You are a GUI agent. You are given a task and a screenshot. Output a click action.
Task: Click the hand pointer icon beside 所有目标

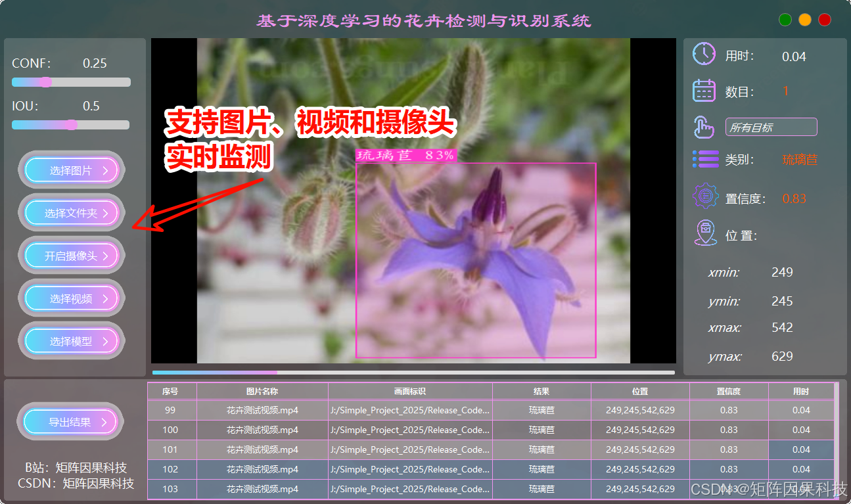[x=704, y=127]
